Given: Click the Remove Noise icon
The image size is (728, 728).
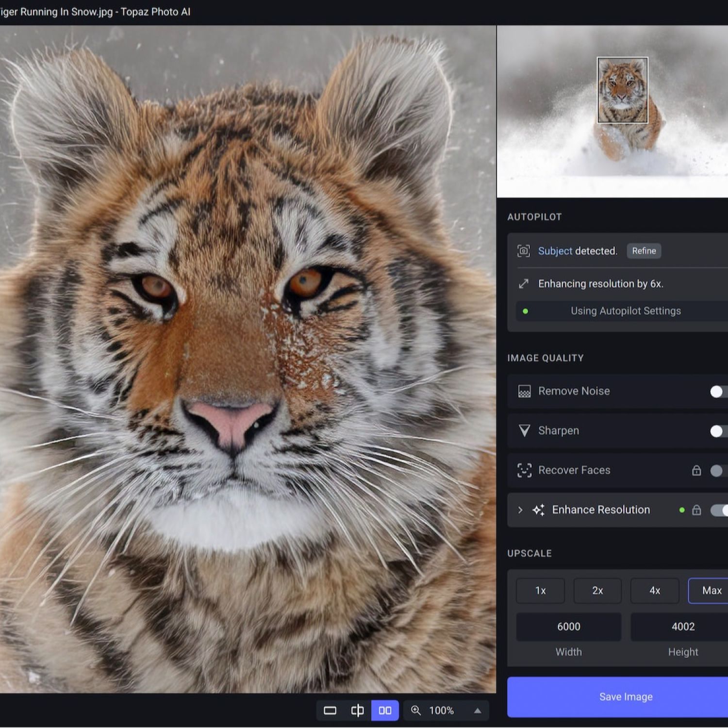Looking at the screenshot, I should pyautogui.click(x=524, y=391).
